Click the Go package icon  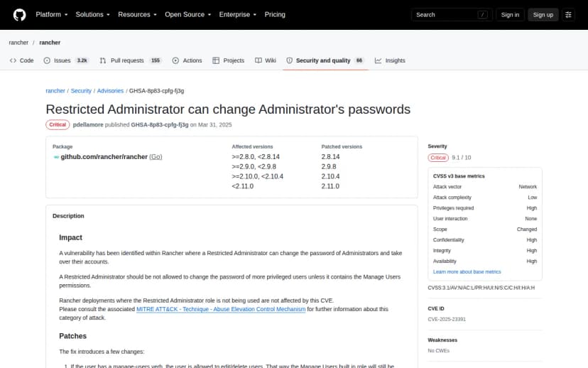[x=56, y=157]
